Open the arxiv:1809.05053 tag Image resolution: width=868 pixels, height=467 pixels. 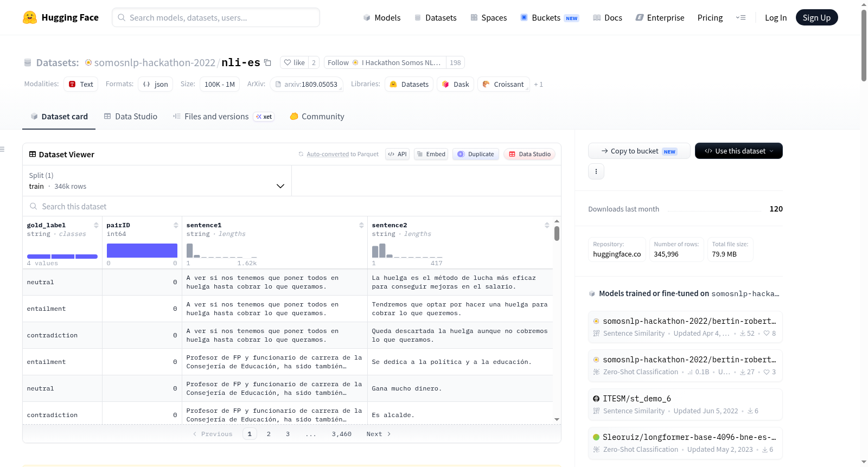pos(307,84)
